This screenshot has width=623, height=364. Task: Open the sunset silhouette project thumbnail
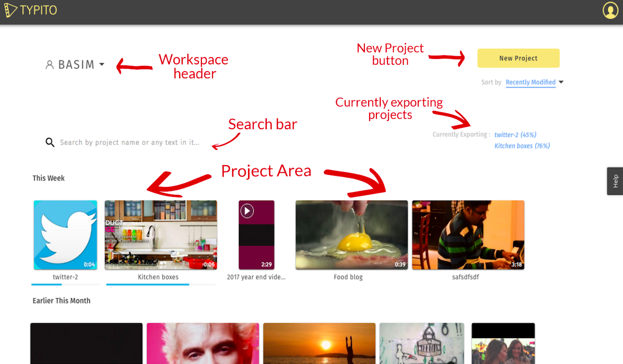pyautogui.click(x=319, y=343)
